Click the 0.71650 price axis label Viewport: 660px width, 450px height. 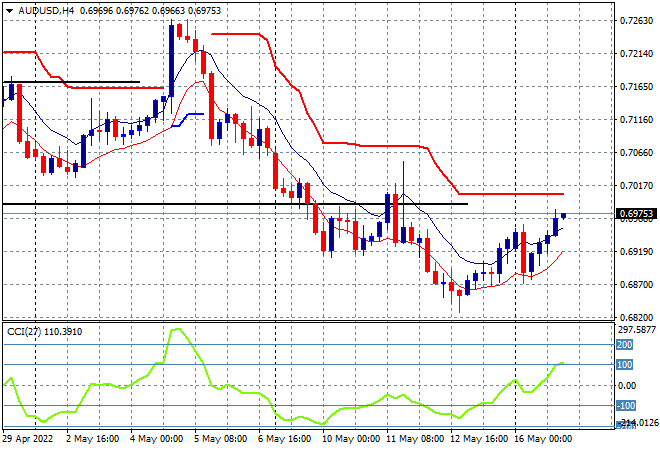636,86
